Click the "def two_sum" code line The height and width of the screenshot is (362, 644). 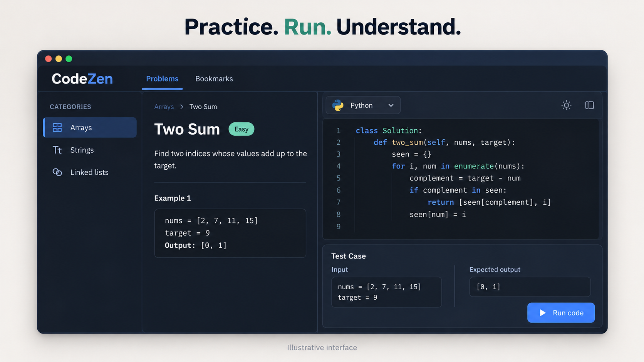pos(444,142)
